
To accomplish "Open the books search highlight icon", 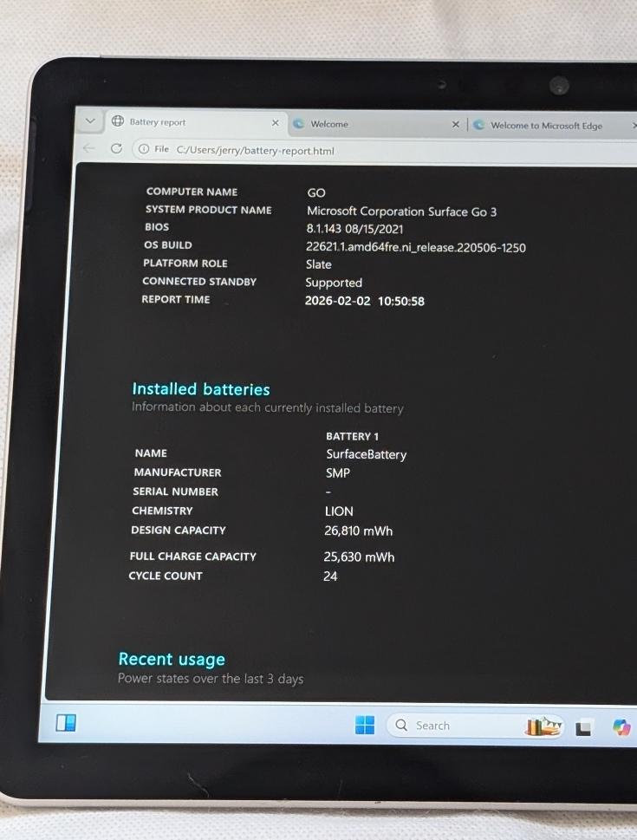I will click(543, 726).
